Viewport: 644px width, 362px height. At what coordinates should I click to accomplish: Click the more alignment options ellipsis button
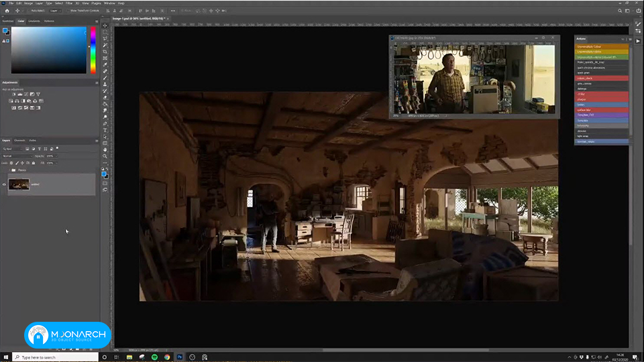[x=172, y=11]
